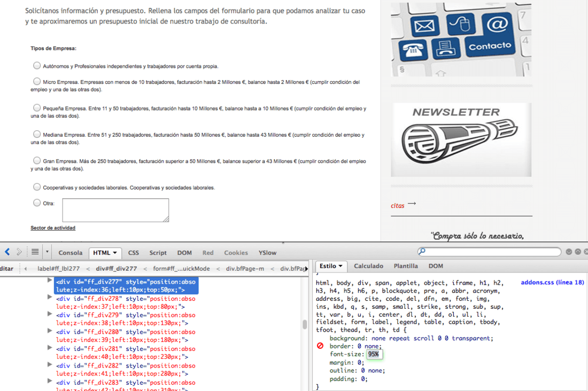The width and height of the screenshot is (588, 391).
Task: Click the margin: 0 CSS property
Action: (347, 363)
